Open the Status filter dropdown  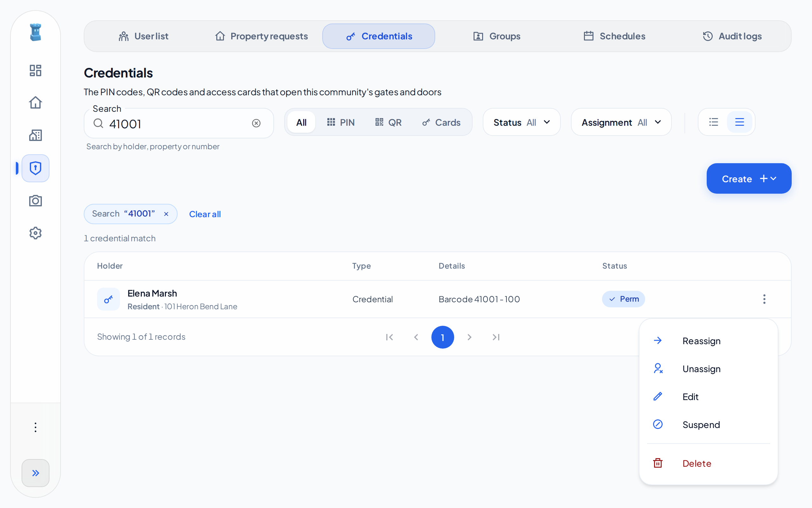click(521, 122)
